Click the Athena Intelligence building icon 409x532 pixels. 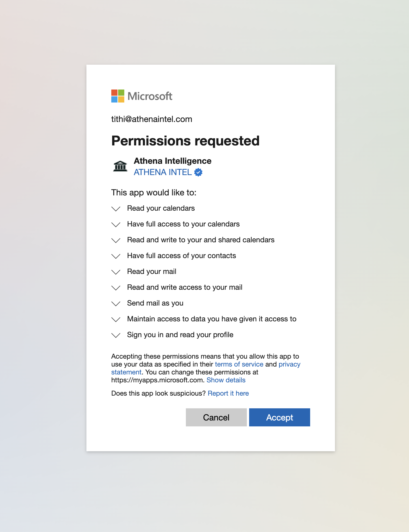click(120, 166)
